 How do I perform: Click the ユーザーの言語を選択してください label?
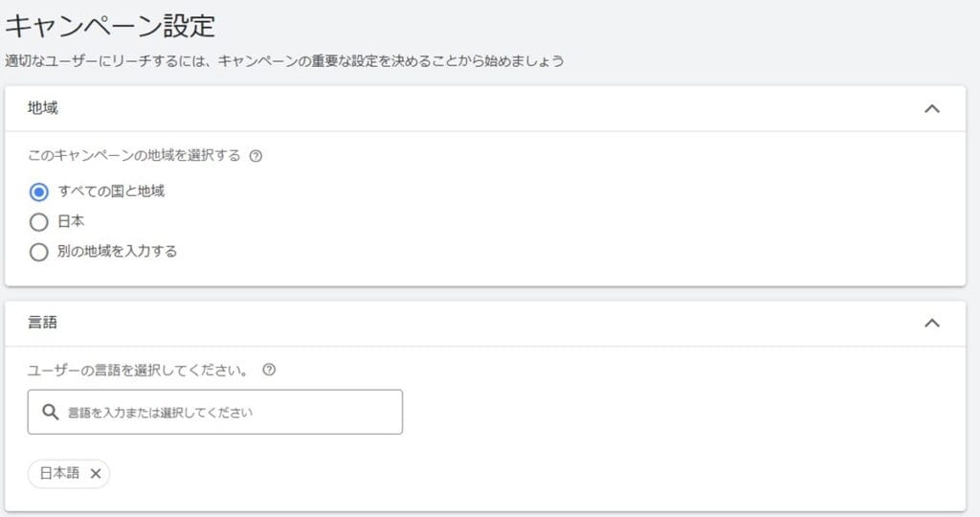coord(138,371)
